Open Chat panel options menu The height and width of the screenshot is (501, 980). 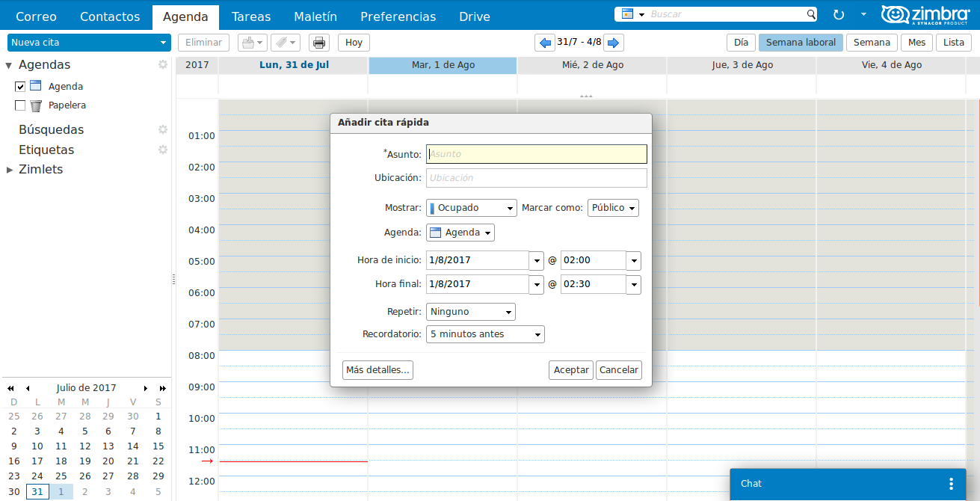click(x=951, y=484)
